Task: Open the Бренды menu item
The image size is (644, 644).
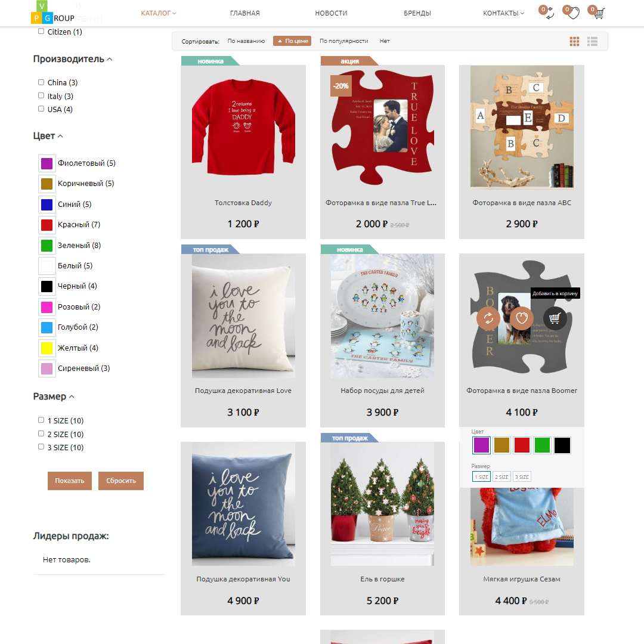Action: point(417,13)
